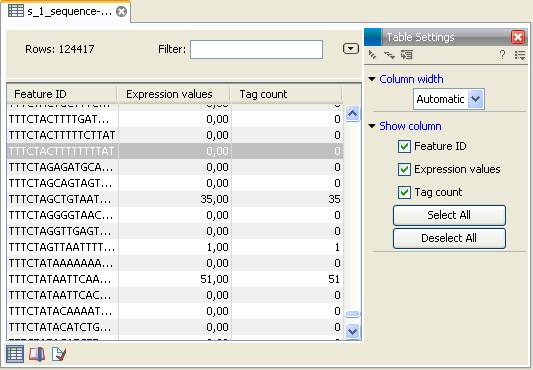Switch to table view icon at bottom
533x370 pixels.
(x=15, y=354)
